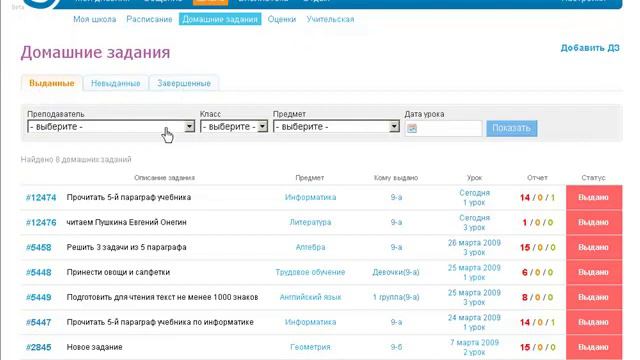Click the Добавить ДЗ link
The height and width of the screenshot is (360, 640).
[x=590, y=48]
